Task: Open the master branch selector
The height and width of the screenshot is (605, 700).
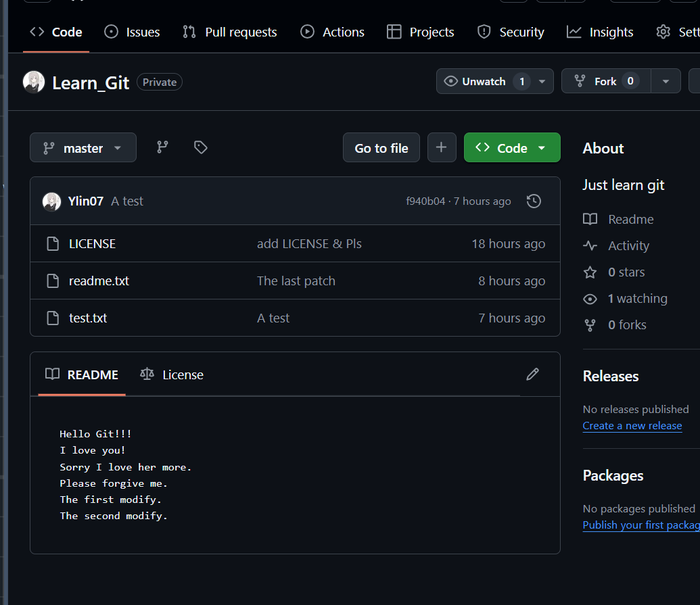Action: [x=83, y=147]
